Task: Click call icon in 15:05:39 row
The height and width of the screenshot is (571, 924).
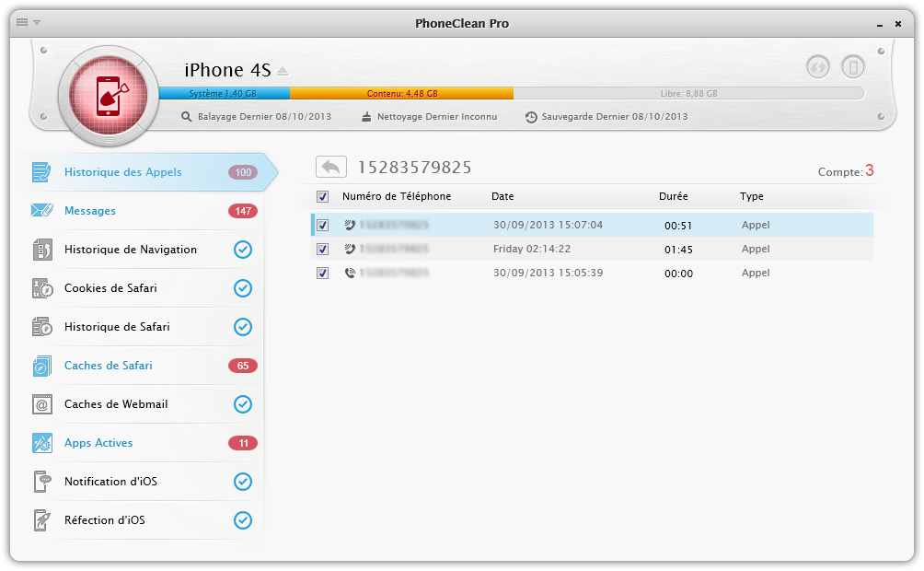Action: [350, 274]
